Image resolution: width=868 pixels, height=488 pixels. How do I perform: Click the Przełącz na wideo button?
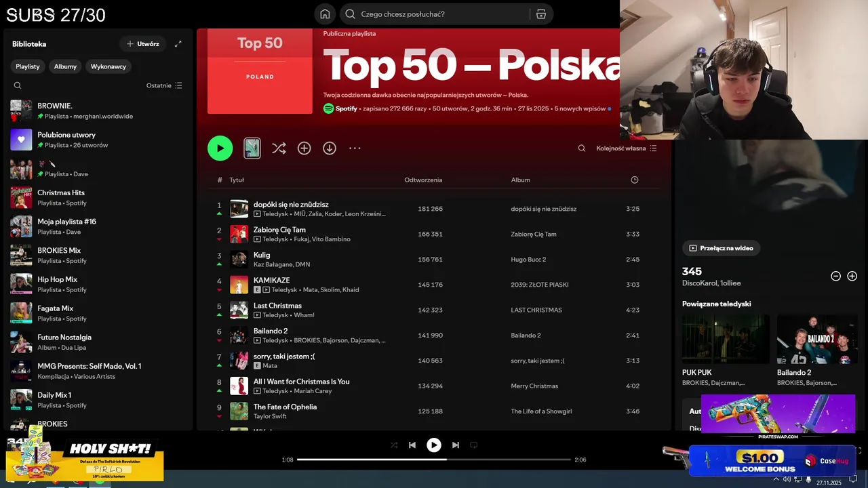tap(721, 248)
